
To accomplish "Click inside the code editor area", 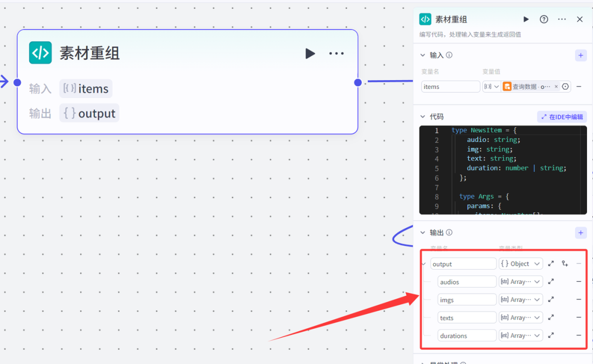I will click(x=503, y=170).
